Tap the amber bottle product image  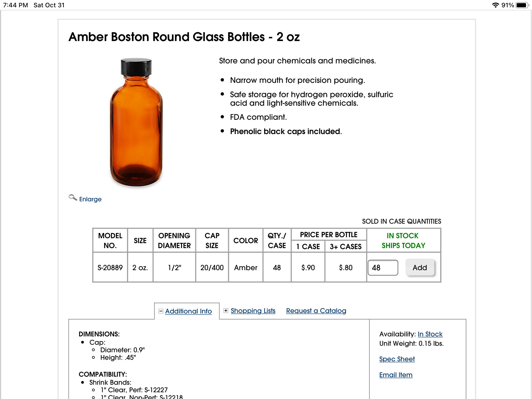click(136, 122)
